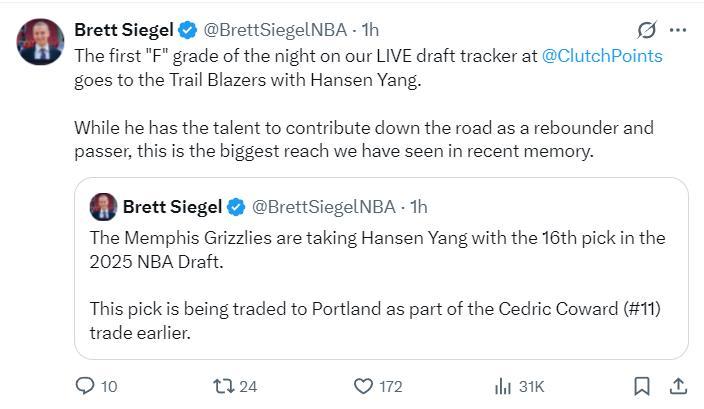Click the Brett Siegel name in quoted tweet

172,207
